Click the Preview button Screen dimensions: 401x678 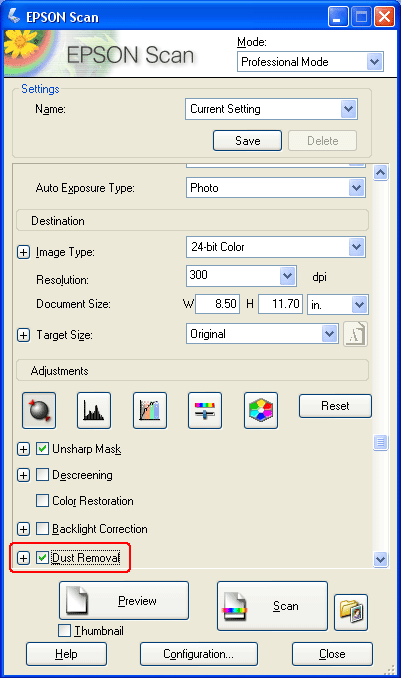(x=124, y=601)
